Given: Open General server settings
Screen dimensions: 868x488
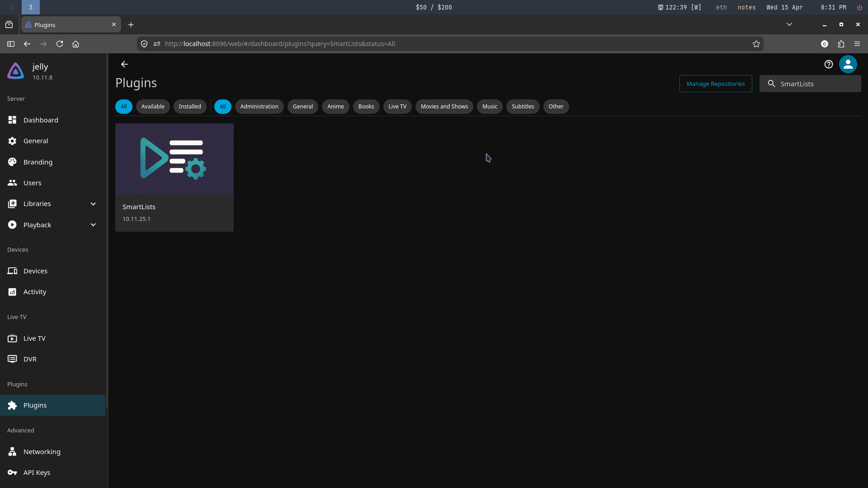Looking at the screenshot, I should (52, 141).
